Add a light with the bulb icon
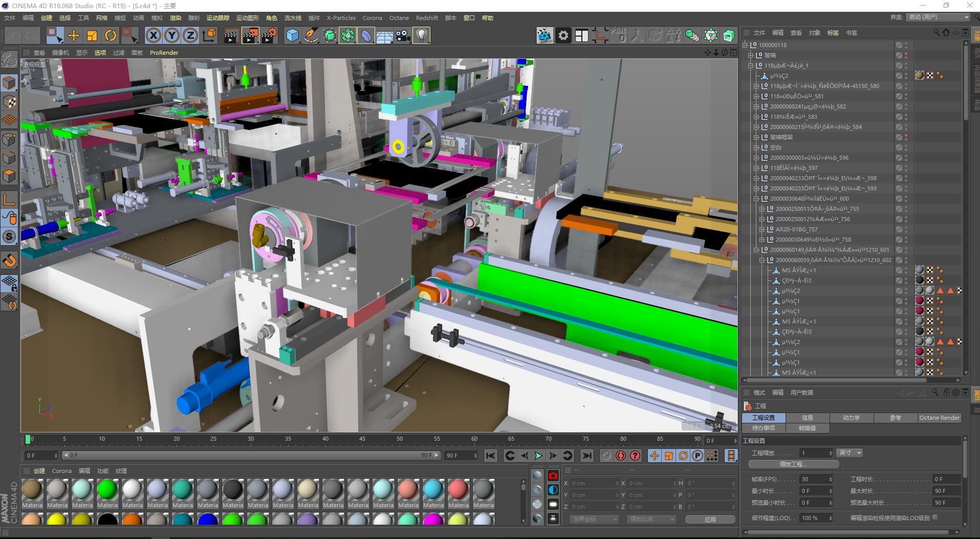This screenshot has height=539, width=980. click(x=421, y=35)
